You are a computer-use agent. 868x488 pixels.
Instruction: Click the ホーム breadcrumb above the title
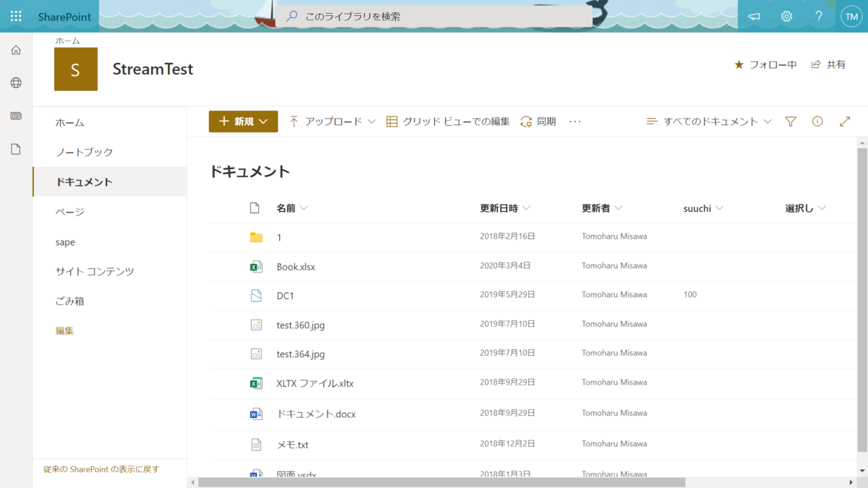tap(68, 41)
